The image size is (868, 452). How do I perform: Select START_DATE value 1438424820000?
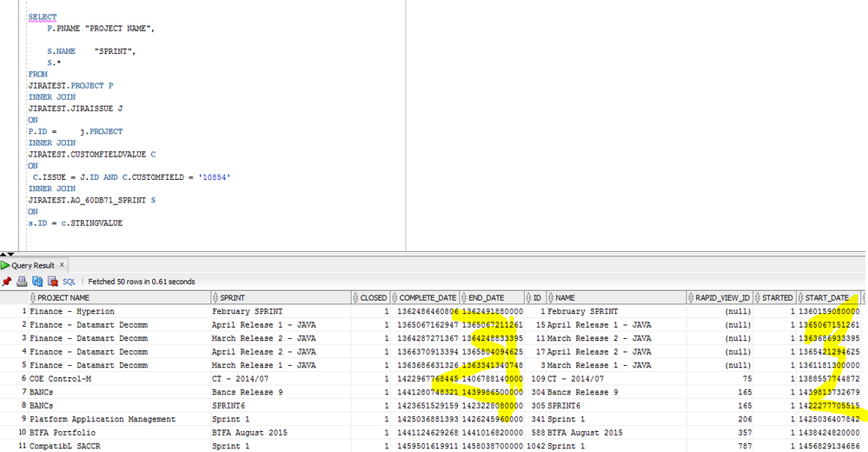[829, 433]
